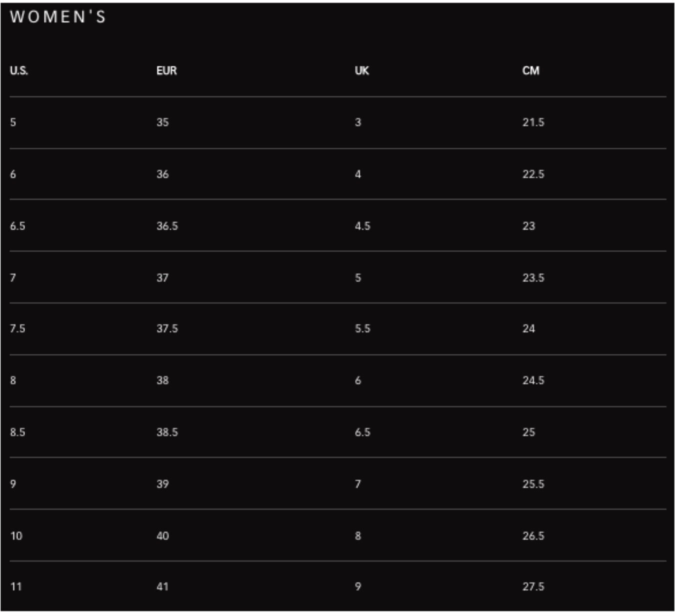Click the EUR size 36.5 cell
The height and width of the screenshot is (616, 675).
(167, 226)
